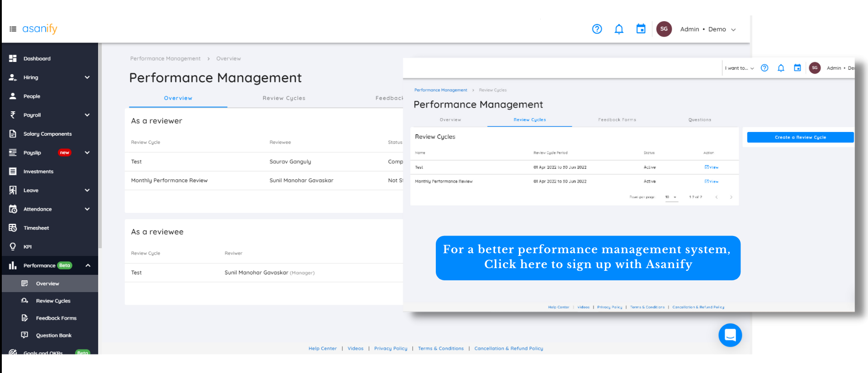The height and width of the screenshot is (373, 868).
Task: Open rows per page dropdown
Action: 671,197
